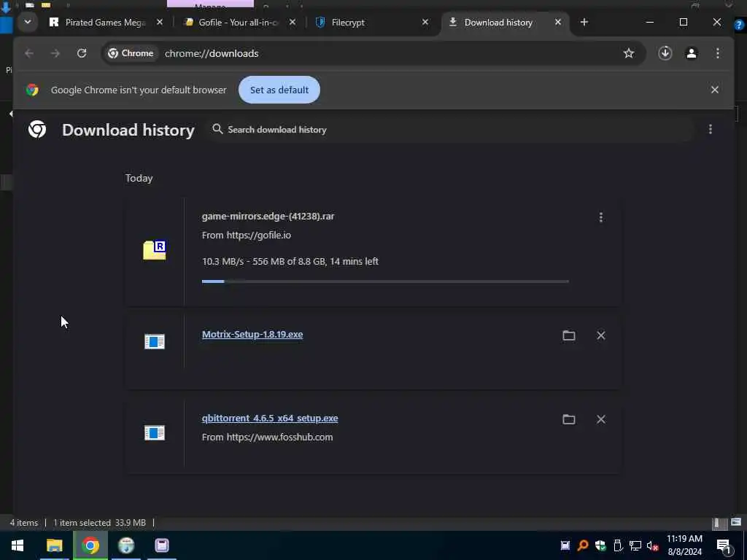Dismiss the default browser infobar
This screenshot has height=560, width=747.
[x=715, y=90]
